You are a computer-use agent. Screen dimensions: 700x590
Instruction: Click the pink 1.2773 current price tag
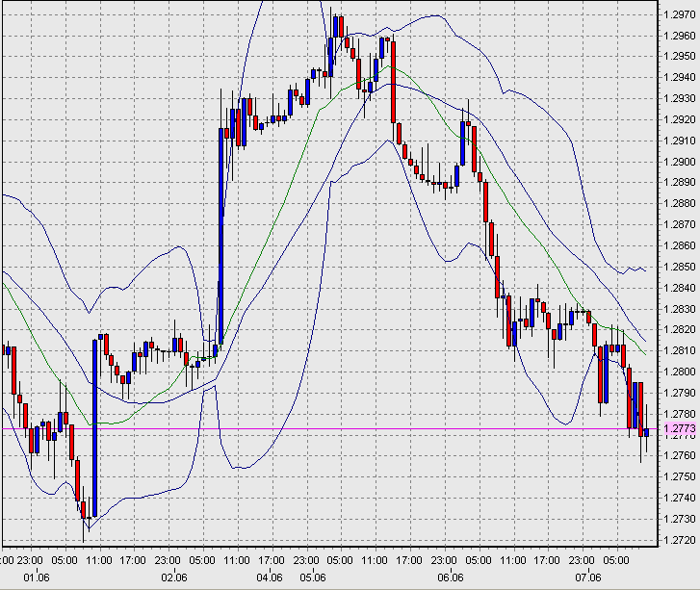pos(680,429)
